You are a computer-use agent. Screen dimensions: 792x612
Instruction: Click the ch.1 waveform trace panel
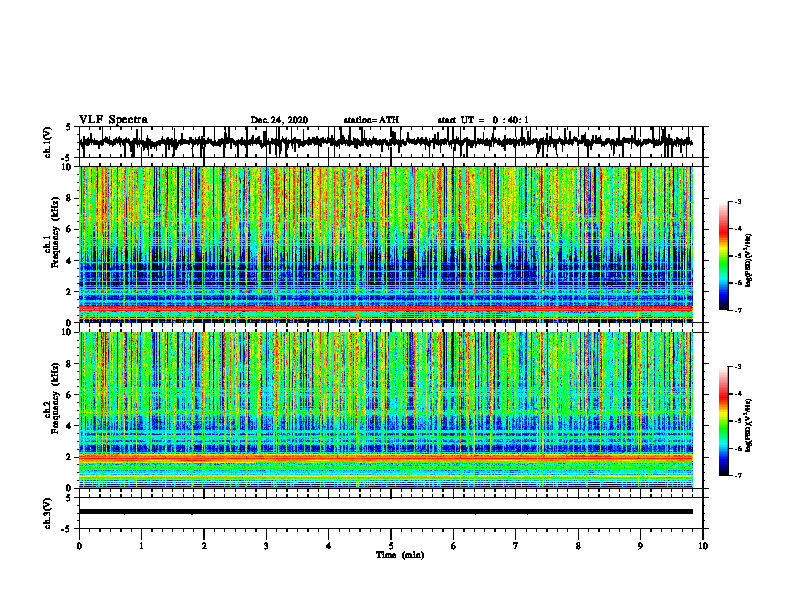pos(391,142)
